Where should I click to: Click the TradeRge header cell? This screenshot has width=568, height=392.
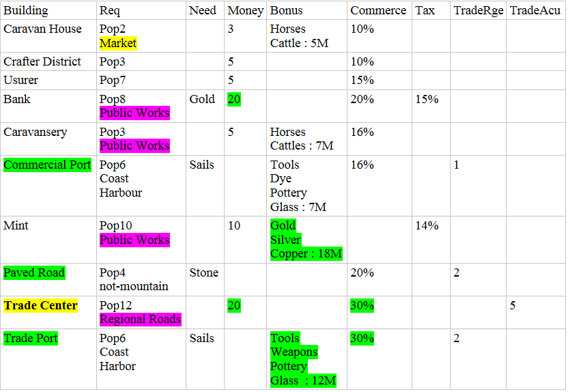point(478,10)
